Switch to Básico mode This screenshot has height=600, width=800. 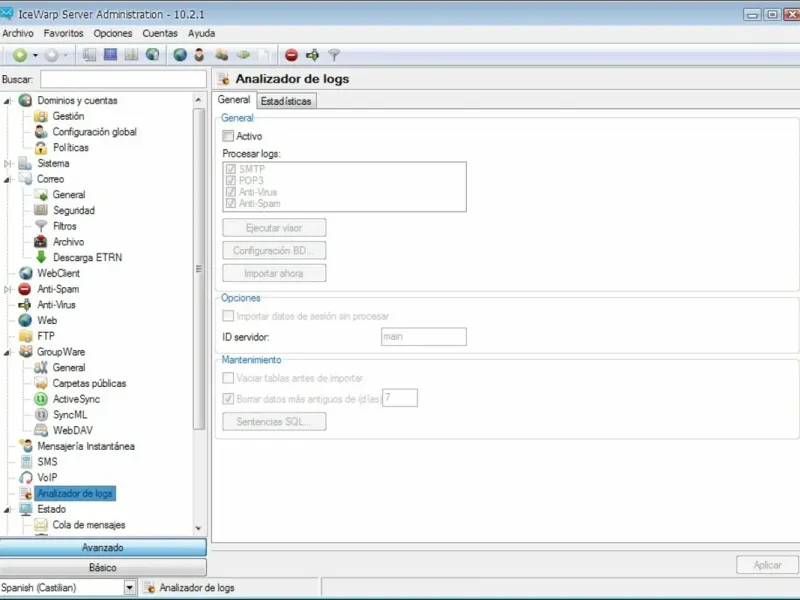103,568
